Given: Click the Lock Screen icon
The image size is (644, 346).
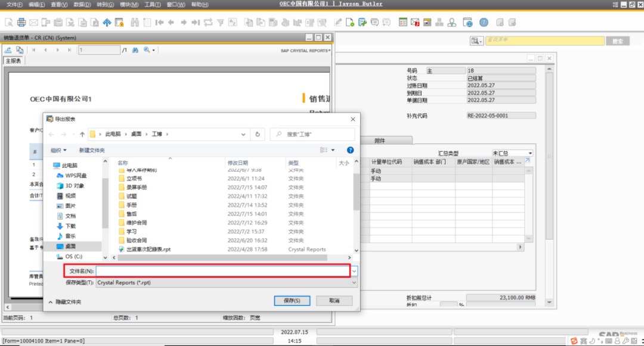Looking at the screenshot, I should coord(119,23).
